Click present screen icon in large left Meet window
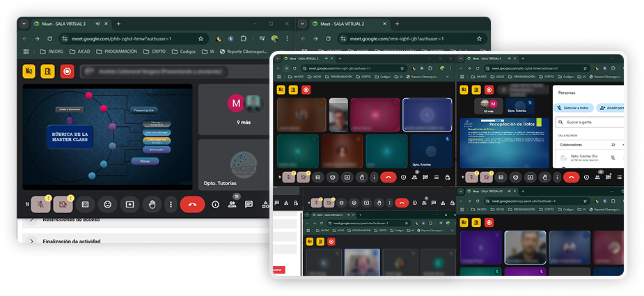The height and width of the screenshot is (296, 644). coord(129,205)
